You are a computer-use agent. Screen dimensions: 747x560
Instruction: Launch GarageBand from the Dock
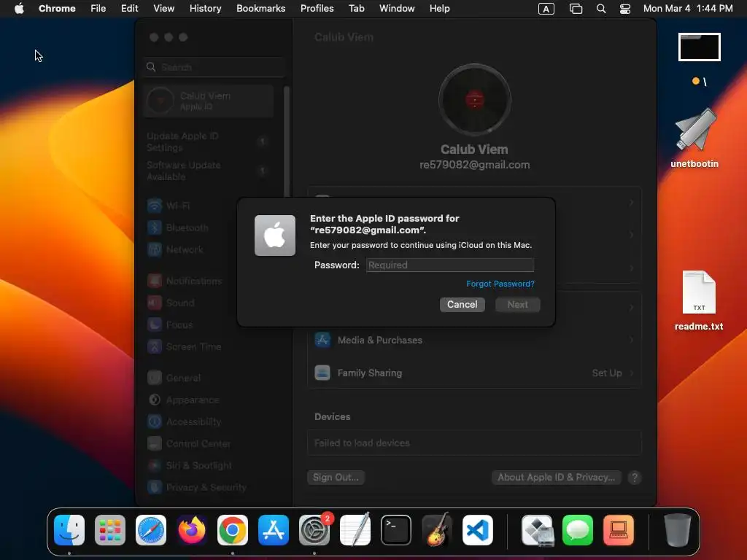pyautogui.click(x=437, y=529)
